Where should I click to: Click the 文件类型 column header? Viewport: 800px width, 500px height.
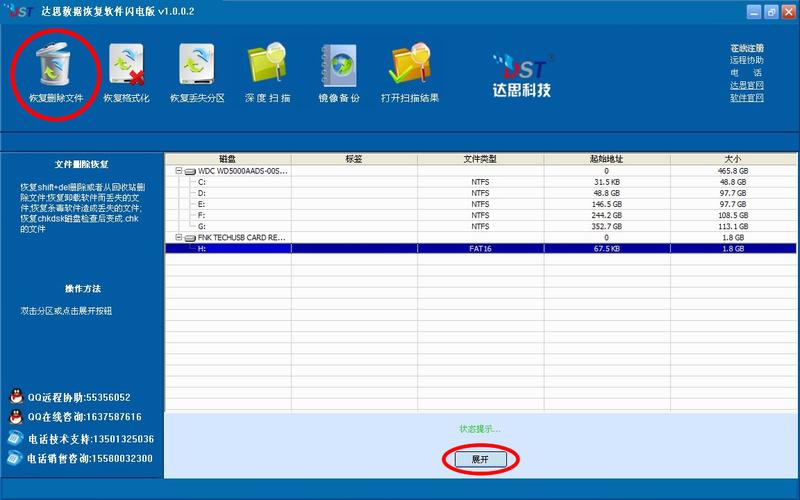tap(480, 159)
